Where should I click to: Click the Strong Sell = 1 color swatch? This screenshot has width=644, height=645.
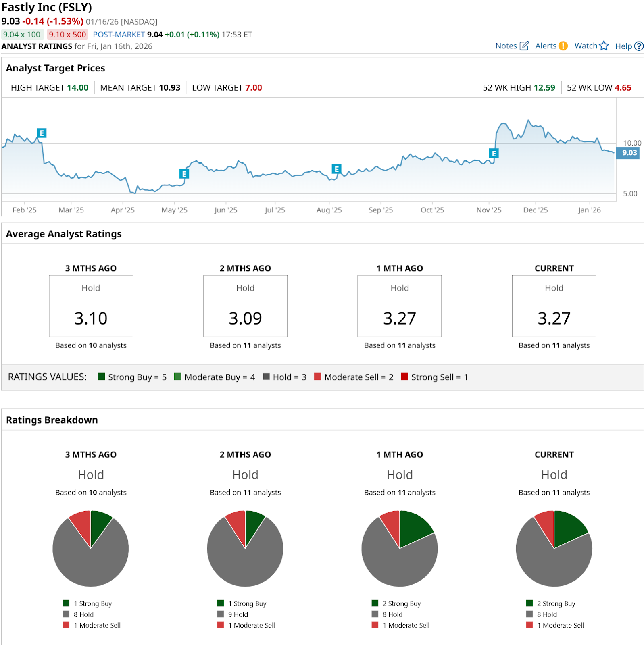(405, 377)
